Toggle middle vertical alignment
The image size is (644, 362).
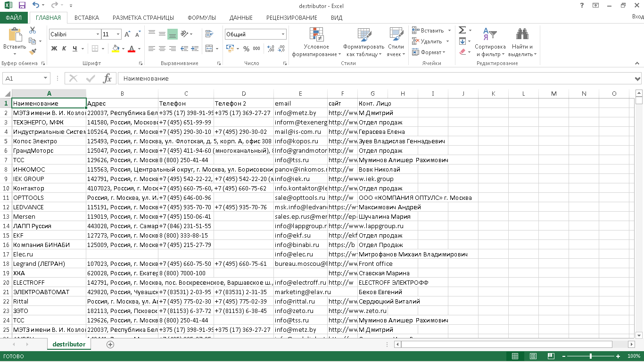click(x=162, y=33)
